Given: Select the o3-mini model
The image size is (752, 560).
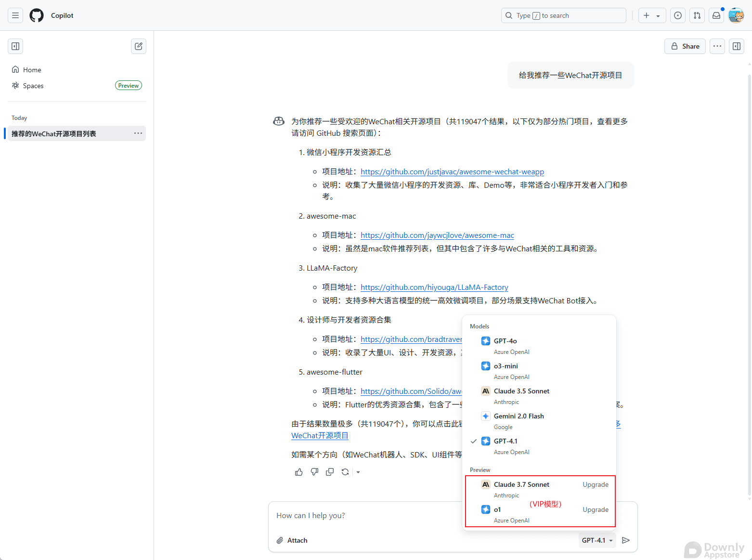Looking at the screenshot, I should coord(539,371).
